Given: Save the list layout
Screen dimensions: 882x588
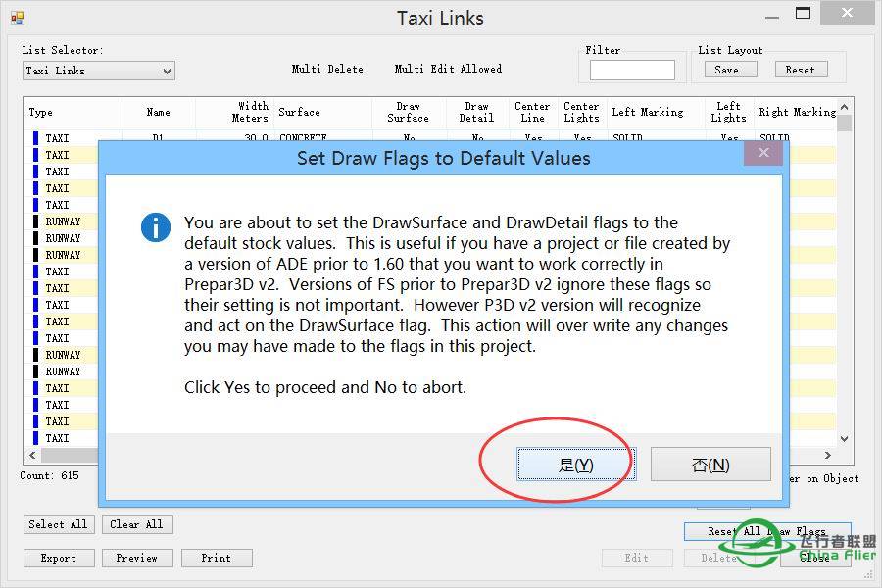Looking at the screenshot, I should (x=726, y=70).
